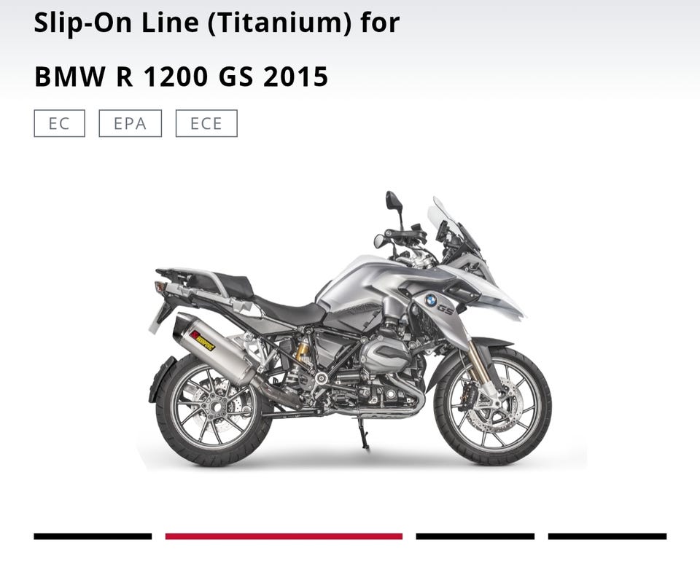
Task: Click the "BMW R 1200 GS 2015" title text
Action: (182, 76)
